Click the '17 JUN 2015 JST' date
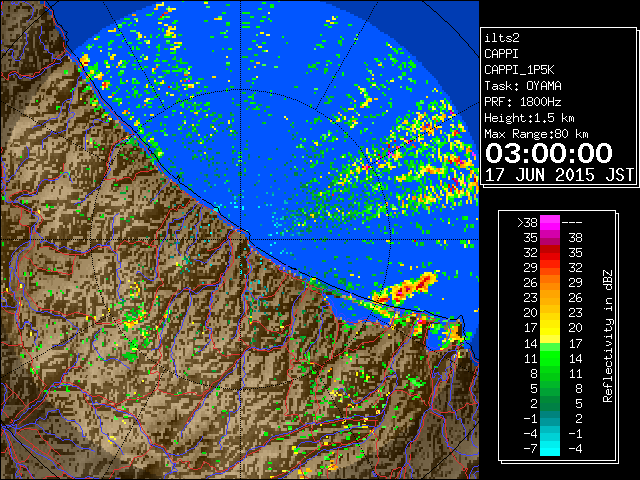The width and height of the screenshot is (640, 480). 559,175
